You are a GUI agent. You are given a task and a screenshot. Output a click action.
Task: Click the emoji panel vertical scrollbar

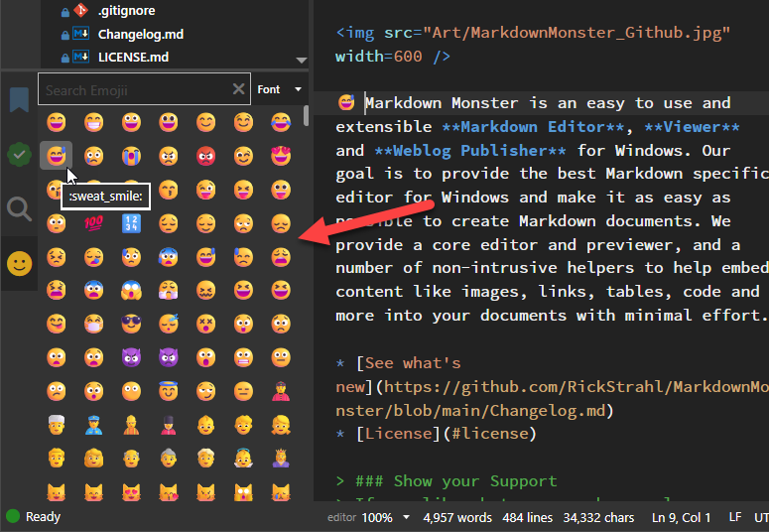(306, 116)
